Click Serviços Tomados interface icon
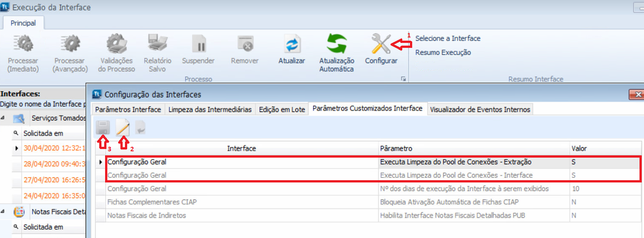Screen dimensions: 644x238 coord(18,118)
